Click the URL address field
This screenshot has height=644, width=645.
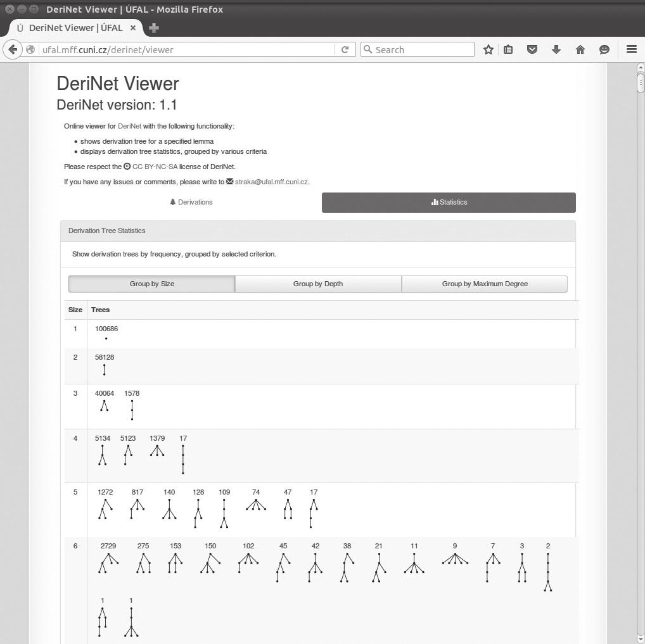[188, 50]
